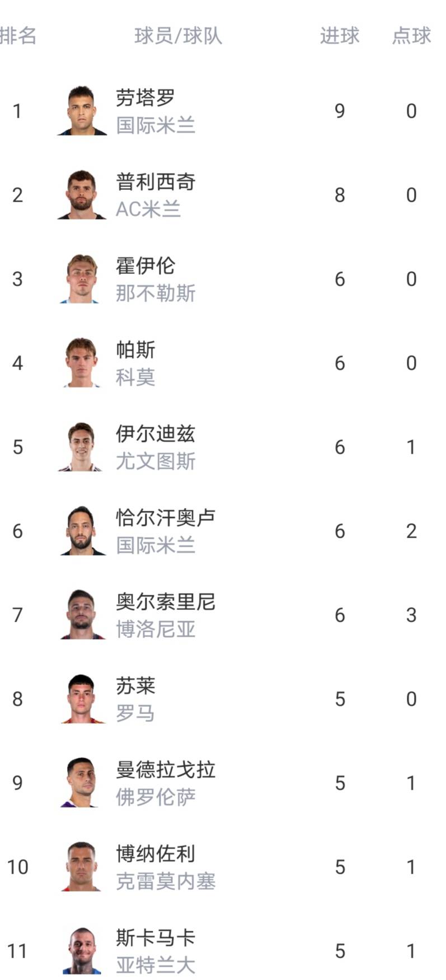Screen dimensions: 446x980
Task: Tap the 博纳佐利 player photo
Action: 82,867
